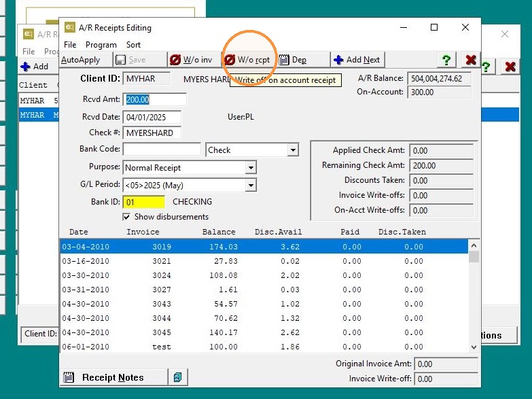Click the small document icon beside Receipt Notes
The image size is (532, 399).
(x=178, y=377)
